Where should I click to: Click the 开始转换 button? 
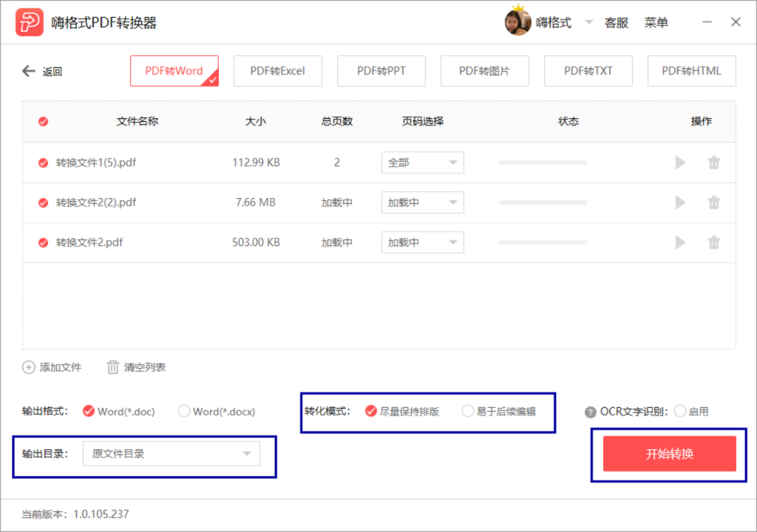point(670,454)
